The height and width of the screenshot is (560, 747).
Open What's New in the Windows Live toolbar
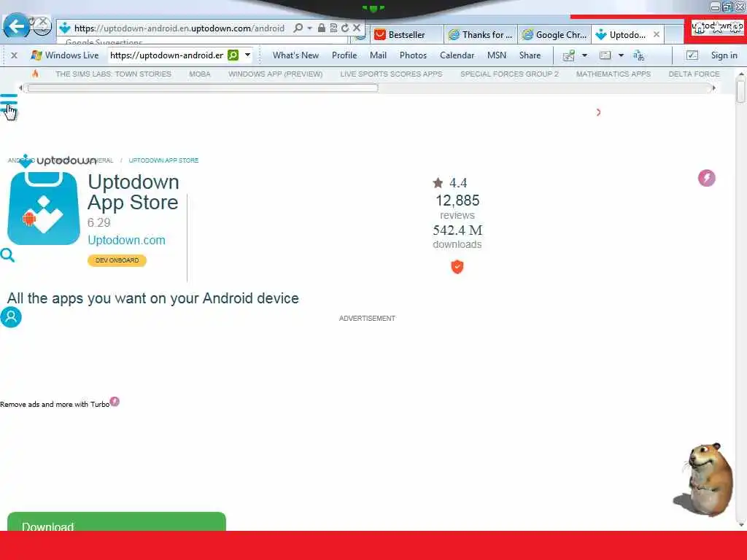pos(295,55)
